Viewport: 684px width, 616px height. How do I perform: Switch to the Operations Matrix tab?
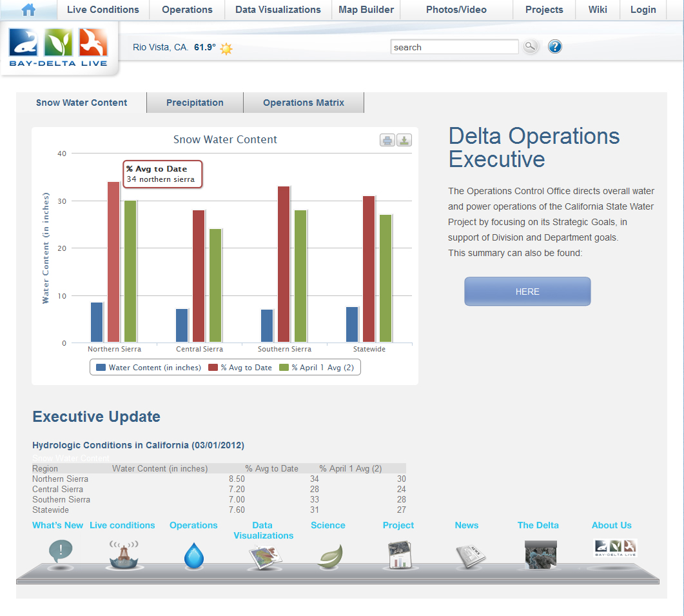point(304,103)
